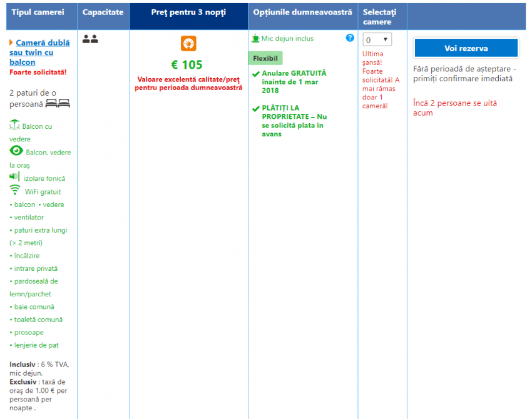Click the Flexibil tag label
The height and width of the screenshot is (419, 532).
265,58
